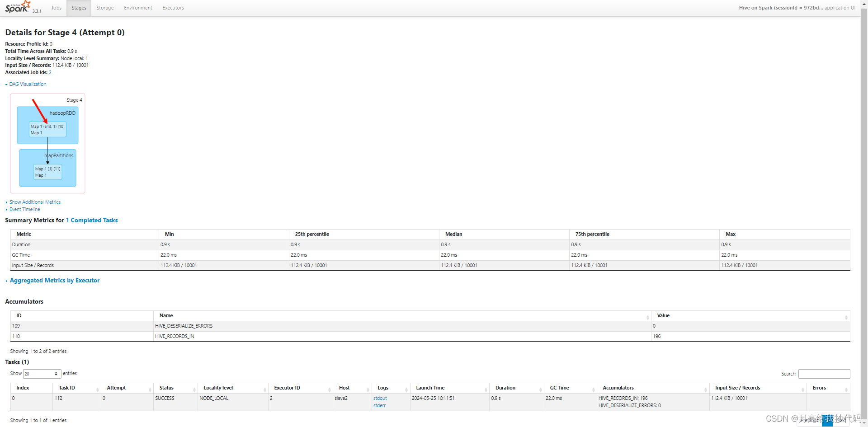868x427 pixels.
Task: Click task ID 112 cell
Action: click(x=77, y=402)
